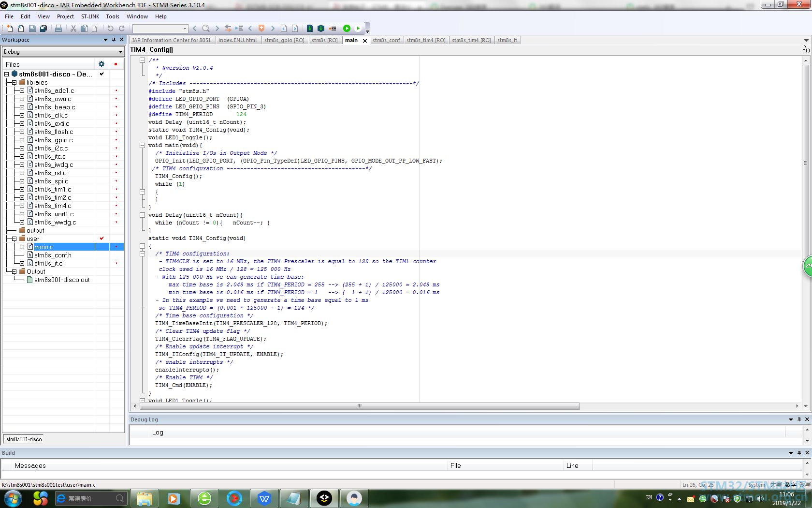Select the stm8s001-disco workspace tab at bottom
Image resolution: width=812 pixels, height=508 pixels.
point(24,439)
